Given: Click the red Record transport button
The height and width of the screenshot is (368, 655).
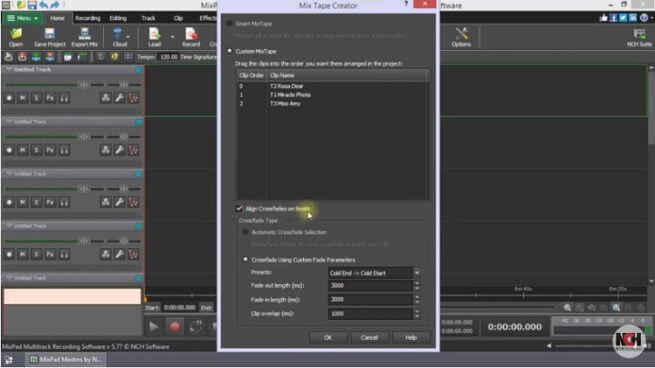Looking at the screenshot, I should point(175,327).
